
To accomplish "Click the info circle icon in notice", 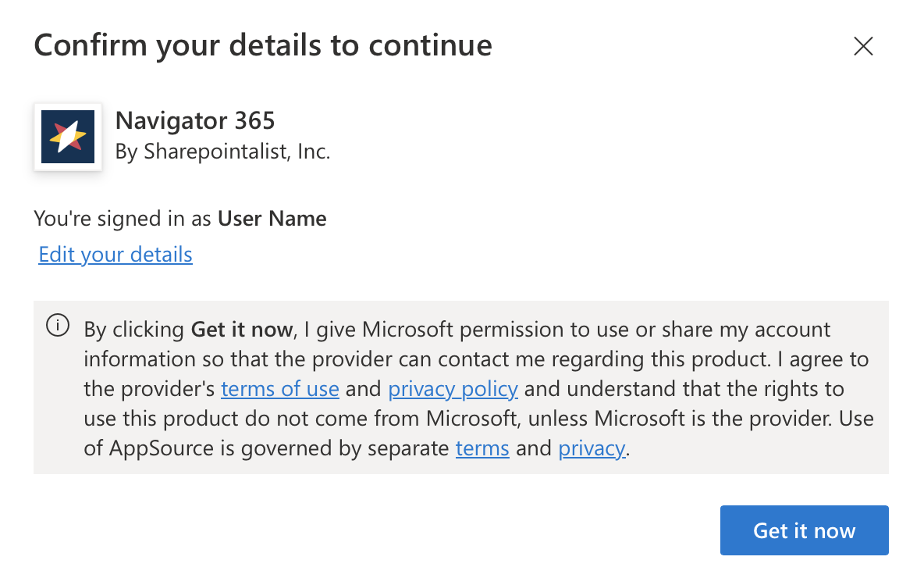I will pyautogui.click(x=58, y=326).
